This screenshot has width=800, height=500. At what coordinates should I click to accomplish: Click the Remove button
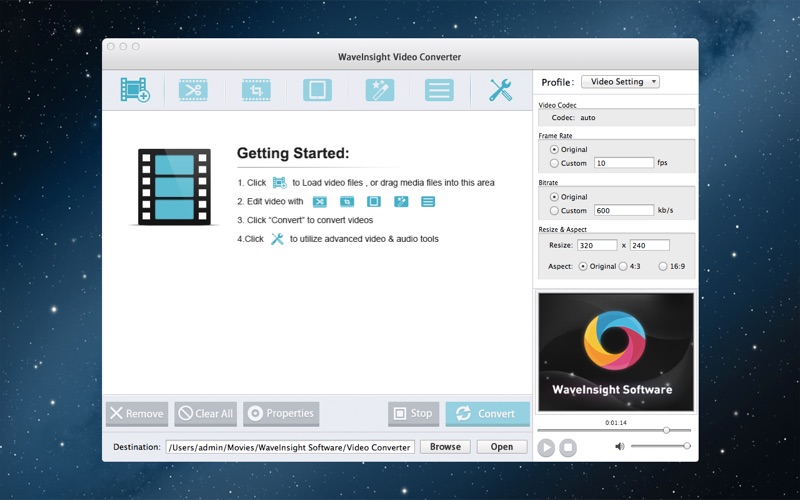pos(138,414)
